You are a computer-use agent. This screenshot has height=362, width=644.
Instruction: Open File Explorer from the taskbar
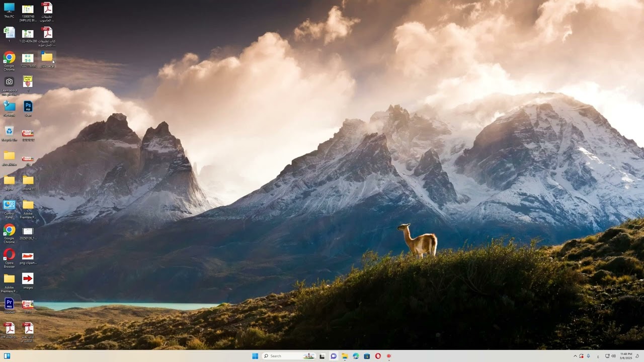(x=345, y=356)
